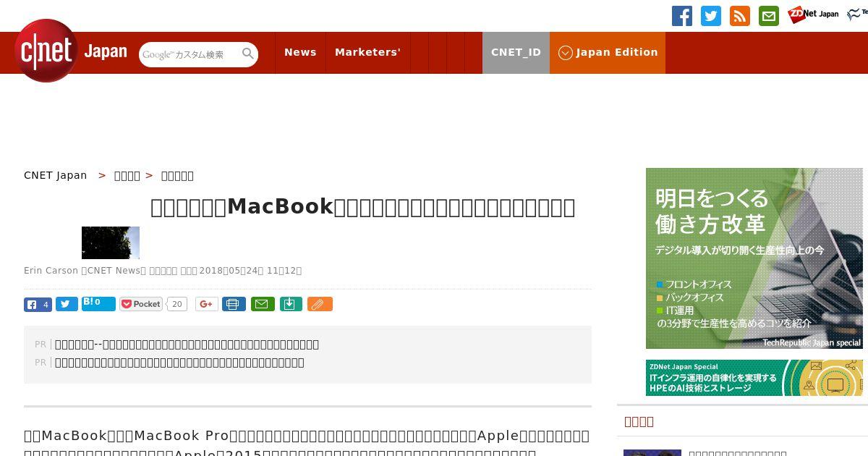868x456 pixels.
Task: Open the green newsletter mail icon in header
Action: pyautogui.click(x=769, y=16)
